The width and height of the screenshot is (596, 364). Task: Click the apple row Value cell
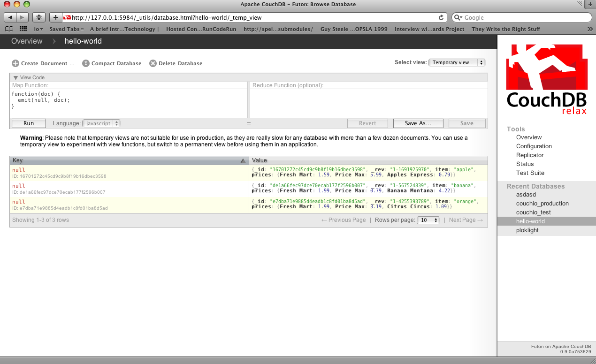point(368,173)
